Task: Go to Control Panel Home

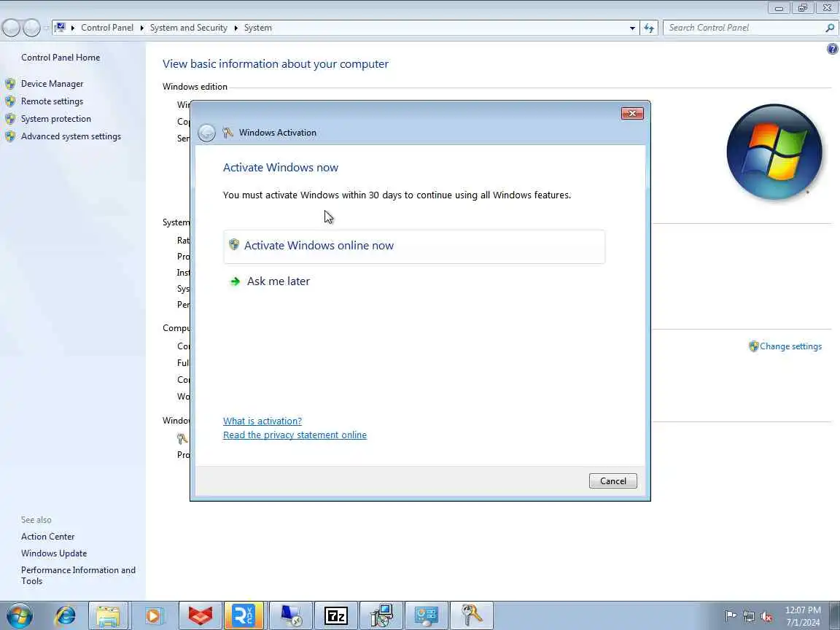Action: click(61, 58)
